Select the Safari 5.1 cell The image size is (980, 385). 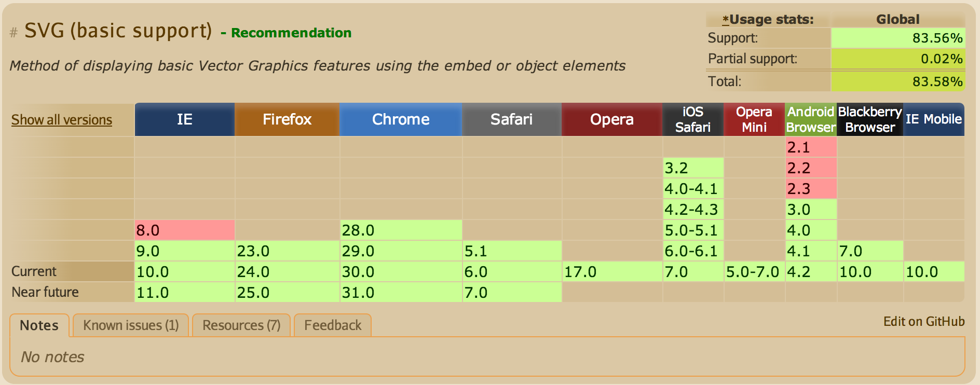(x=512, y=251)
